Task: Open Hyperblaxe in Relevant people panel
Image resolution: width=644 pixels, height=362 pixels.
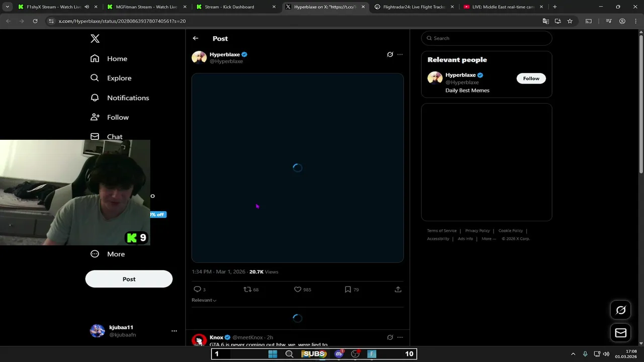Action: click(x=460, y=75)
